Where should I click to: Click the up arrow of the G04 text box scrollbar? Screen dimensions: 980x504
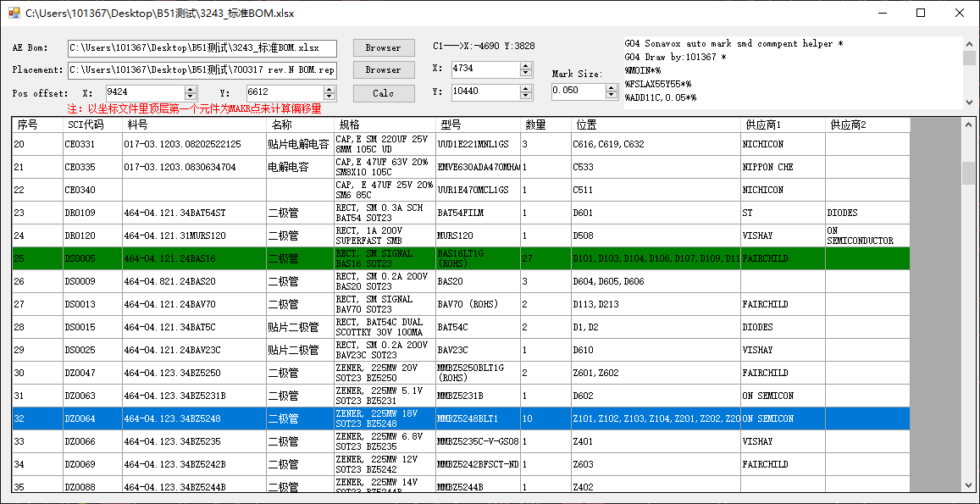click(x=969, y=44)
